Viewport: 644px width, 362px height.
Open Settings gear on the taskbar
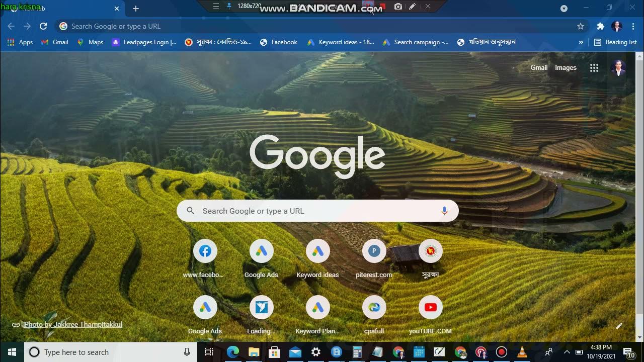click(316, 352)
